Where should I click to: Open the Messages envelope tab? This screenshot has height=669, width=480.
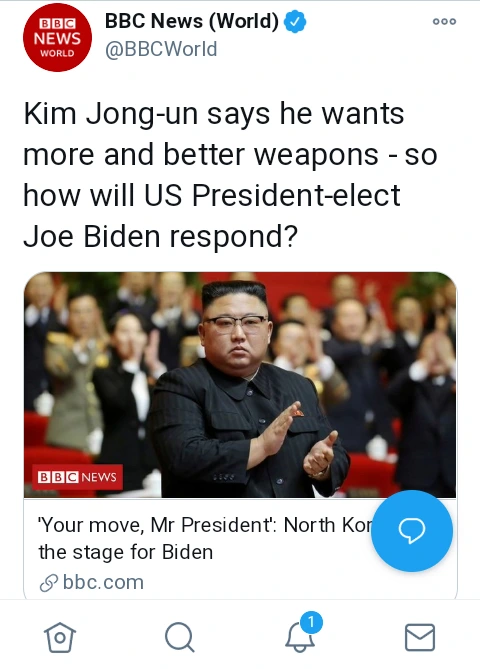tap(420, 637)
